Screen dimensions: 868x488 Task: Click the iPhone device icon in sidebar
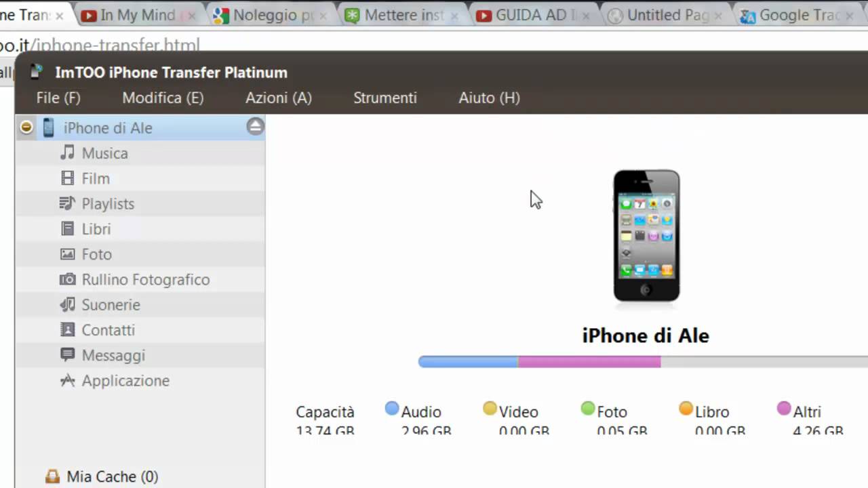point(48,127)
